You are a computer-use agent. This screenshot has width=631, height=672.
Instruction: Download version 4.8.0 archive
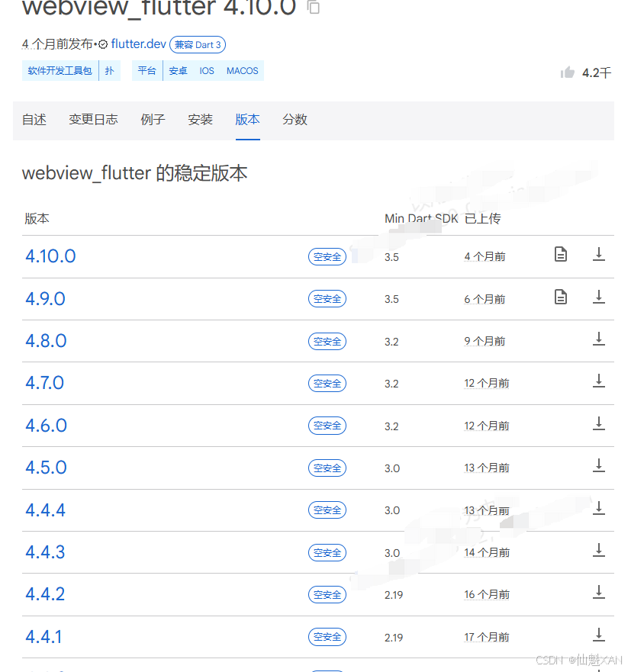point(599,339)
